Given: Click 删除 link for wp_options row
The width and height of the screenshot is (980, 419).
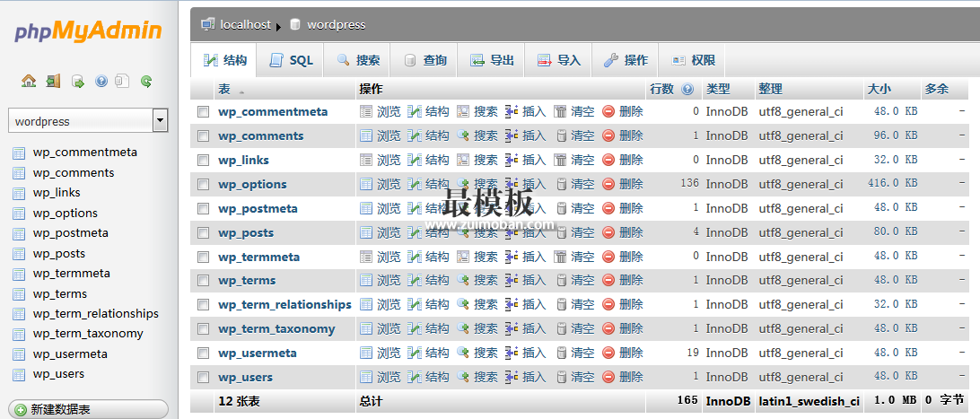Looking at the screenshot, I should 631,184.
